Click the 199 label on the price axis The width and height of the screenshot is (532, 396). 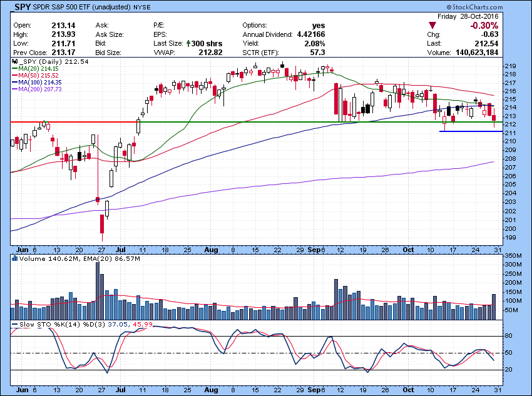click(x=510, y=237)
